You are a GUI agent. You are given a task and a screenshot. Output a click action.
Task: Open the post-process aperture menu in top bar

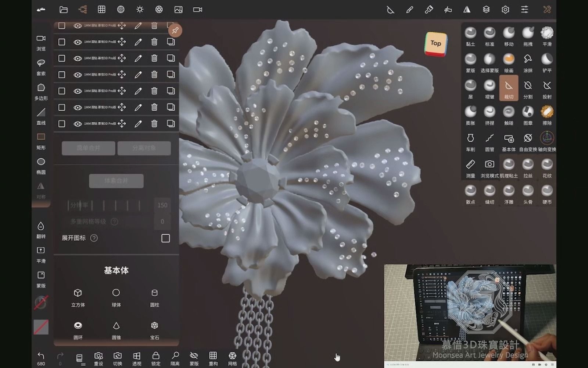coord(159,10)
